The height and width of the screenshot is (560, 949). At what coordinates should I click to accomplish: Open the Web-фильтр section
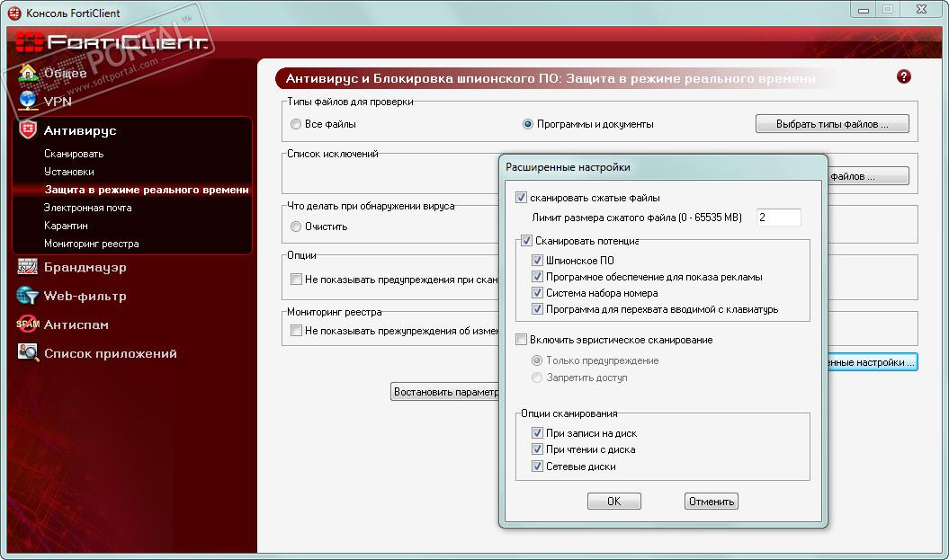coord(85,297)
